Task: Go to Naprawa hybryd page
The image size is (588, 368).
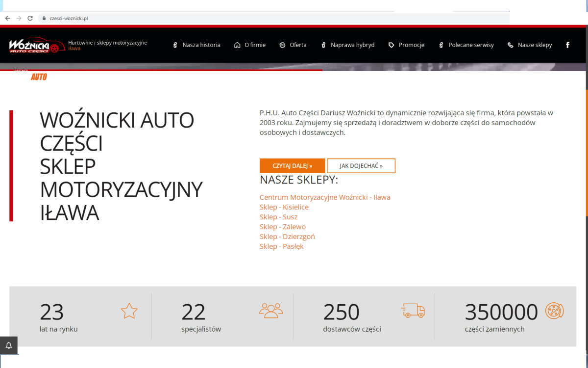Action: tap(352, 45)
